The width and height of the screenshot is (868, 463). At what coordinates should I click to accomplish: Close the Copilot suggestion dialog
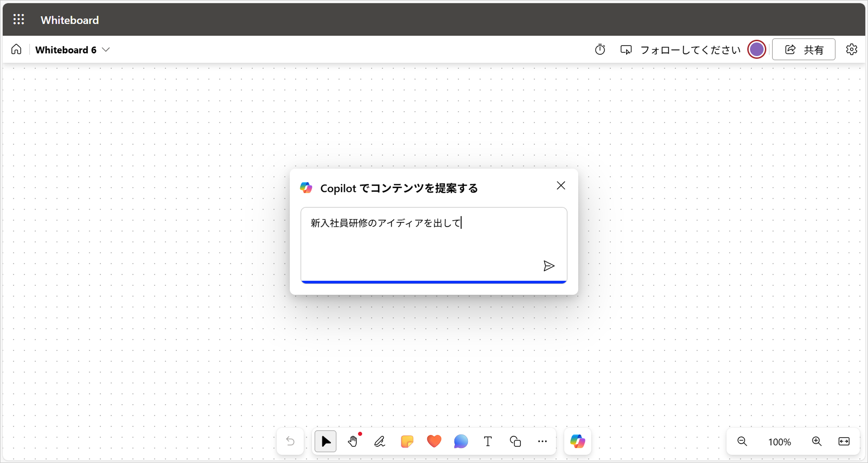pos(561,185)
